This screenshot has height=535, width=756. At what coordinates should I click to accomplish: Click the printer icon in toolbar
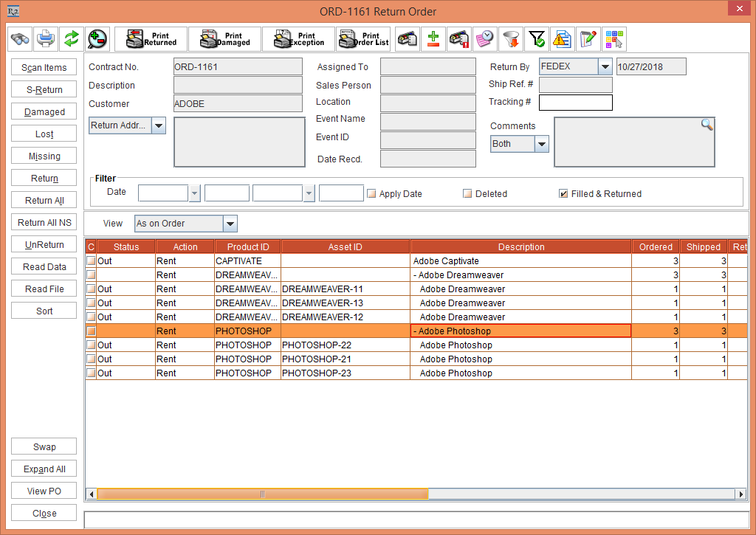point(46,38)
